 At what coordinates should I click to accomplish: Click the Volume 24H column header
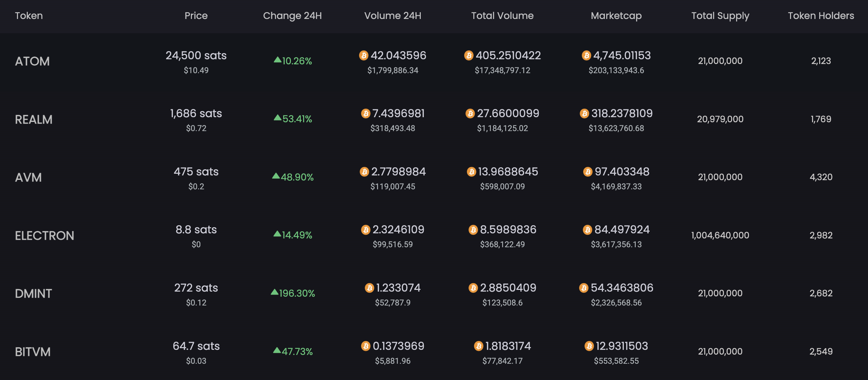point(393,16)
